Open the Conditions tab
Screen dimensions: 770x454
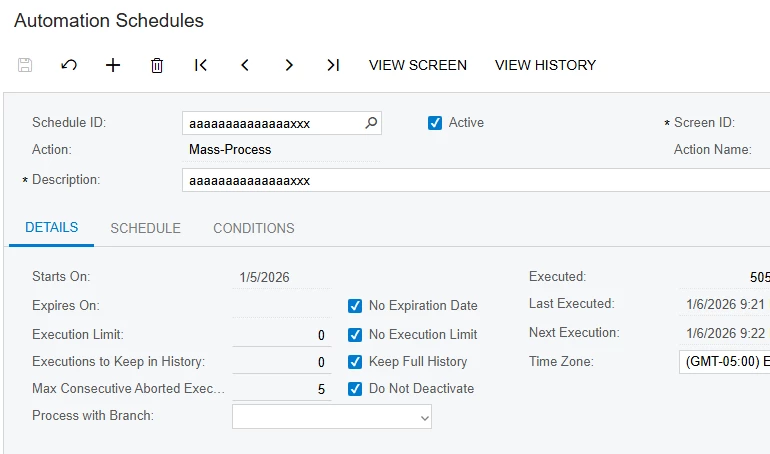[254, 228]
